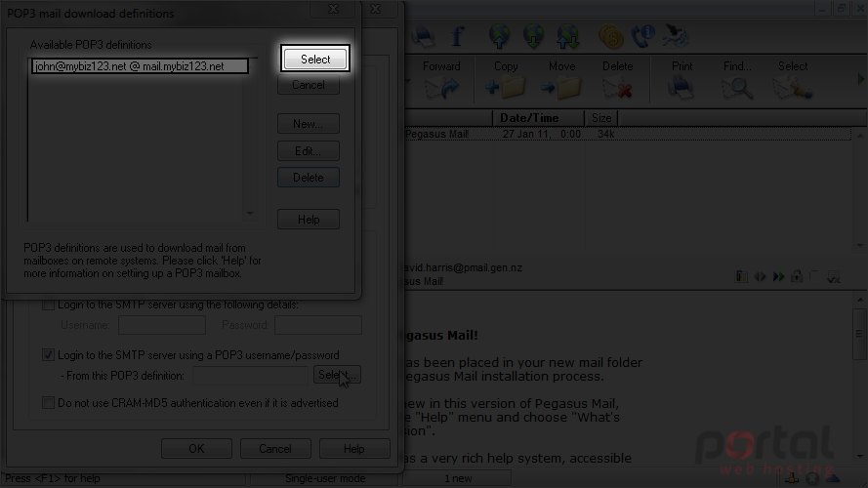Viewport: 868px width, 488px height.
Task: Copy message to folder via Copy button
Action: click(506, 80)
